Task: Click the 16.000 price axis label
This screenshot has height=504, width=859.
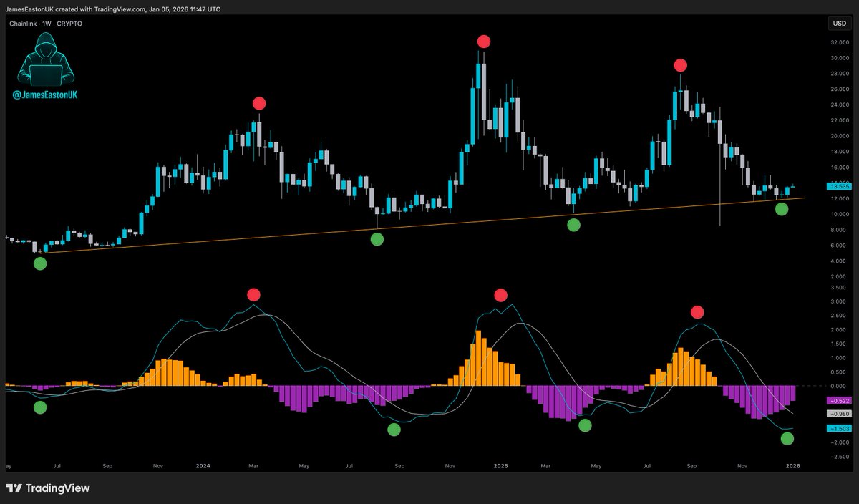Action: 838,168
